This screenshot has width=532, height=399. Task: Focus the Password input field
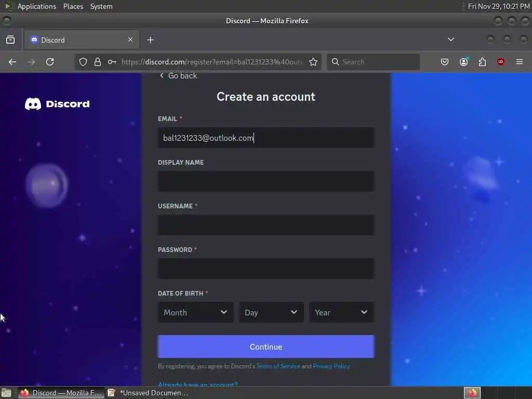[266, 269]
